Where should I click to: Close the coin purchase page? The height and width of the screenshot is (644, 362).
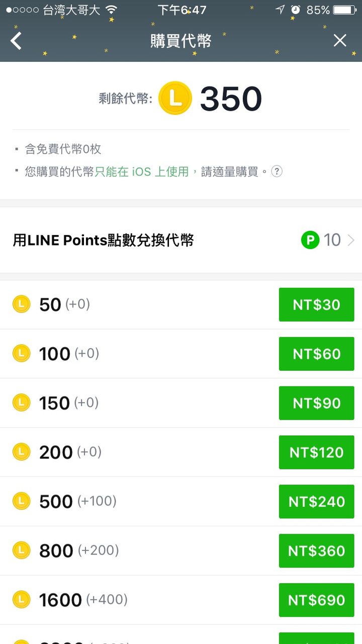[x=340, y=41]
